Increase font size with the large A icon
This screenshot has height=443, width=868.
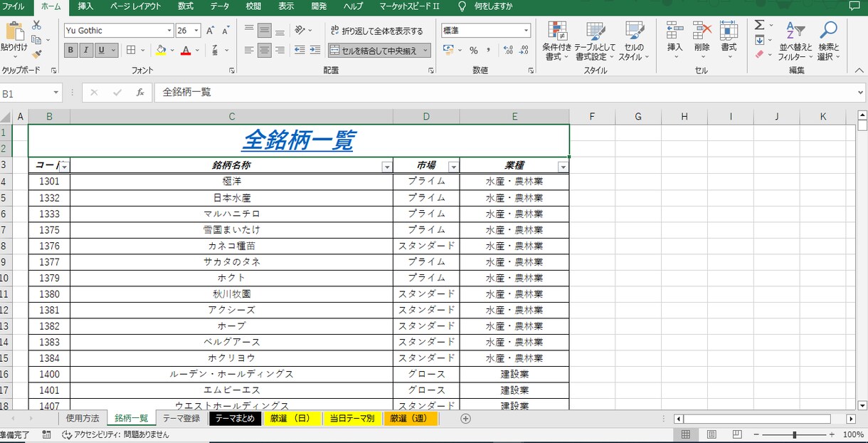[211, 31]
